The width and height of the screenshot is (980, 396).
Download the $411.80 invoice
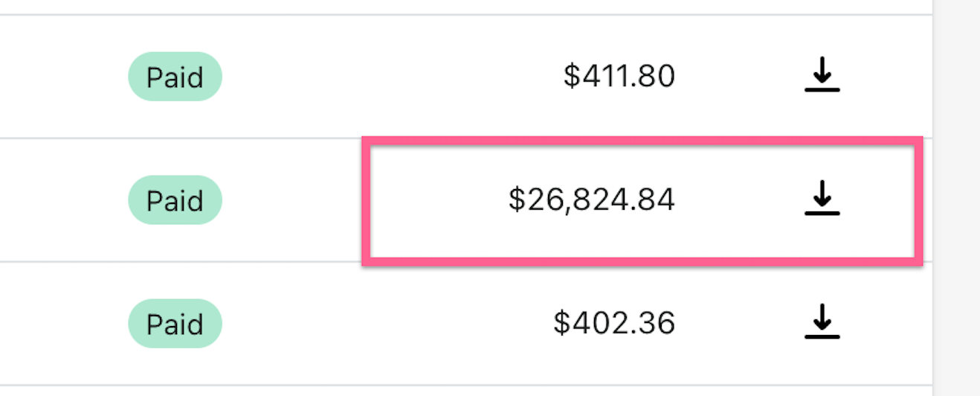[x=822, y=75]
